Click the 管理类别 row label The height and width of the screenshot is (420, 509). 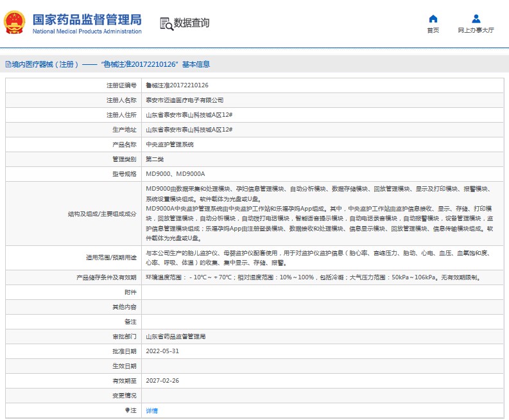pos(125,159)
